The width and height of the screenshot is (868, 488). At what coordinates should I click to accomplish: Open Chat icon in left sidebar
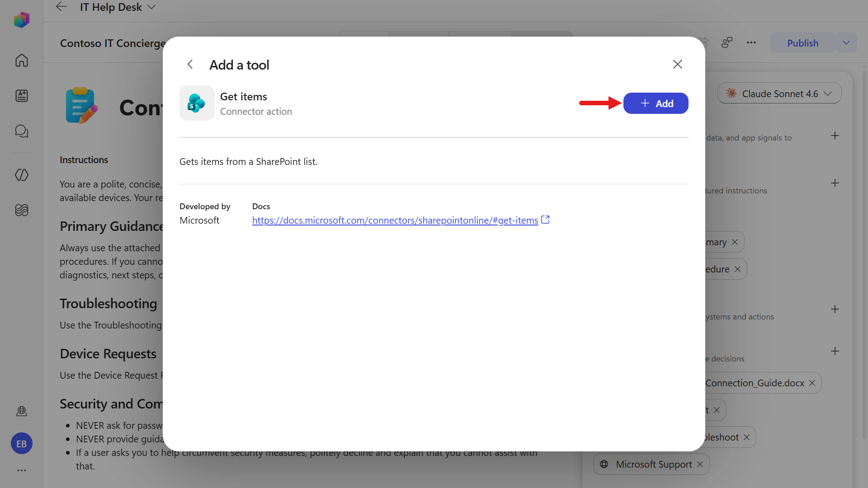(x=22, y=131)
